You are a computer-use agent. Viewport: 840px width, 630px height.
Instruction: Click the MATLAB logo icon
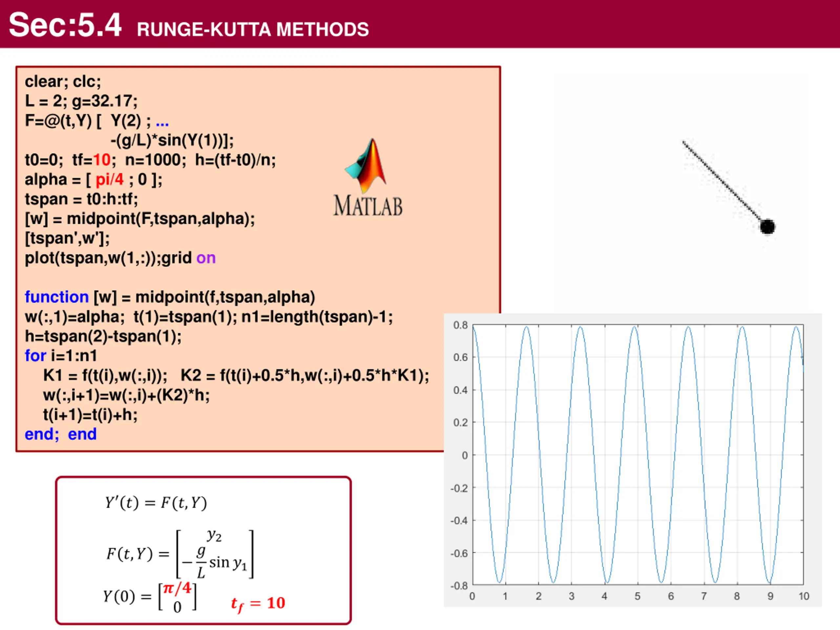point(367,177)
